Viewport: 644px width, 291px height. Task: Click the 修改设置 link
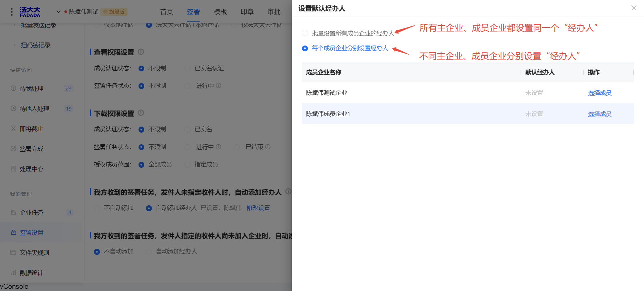[258, 208]
